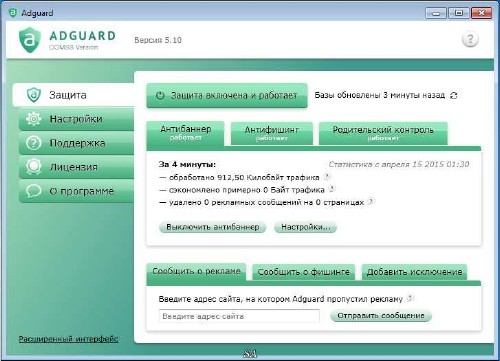
Task: Open Лицензия via badge icon in sidebar
Action: tap(34, 167)
